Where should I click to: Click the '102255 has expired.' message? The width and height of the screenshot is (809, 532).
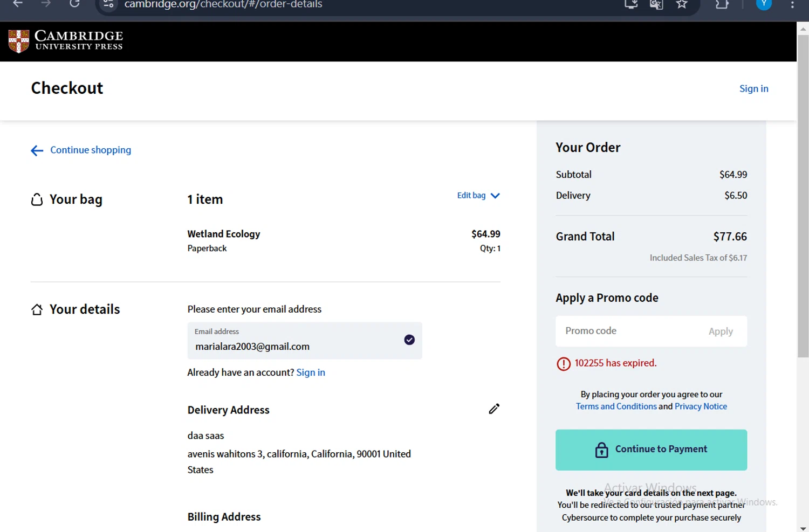pos(615,363)
